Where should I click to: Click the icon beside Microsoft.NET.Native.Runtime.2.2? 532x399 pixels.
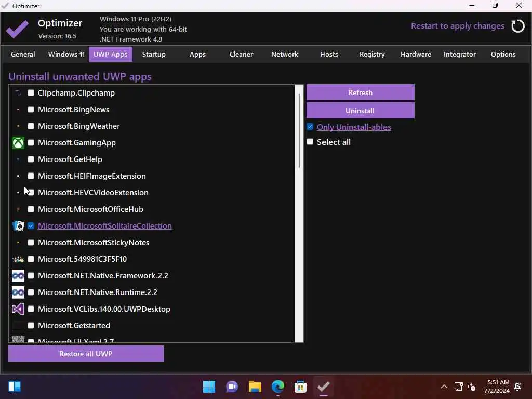tap(18, 292)
